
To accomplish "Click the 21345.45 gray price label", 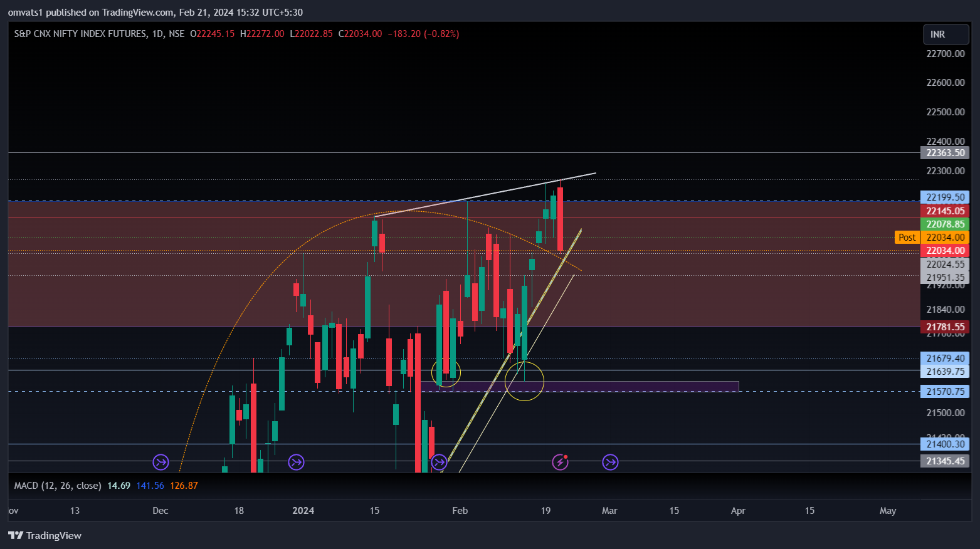I will pos(945,461).
